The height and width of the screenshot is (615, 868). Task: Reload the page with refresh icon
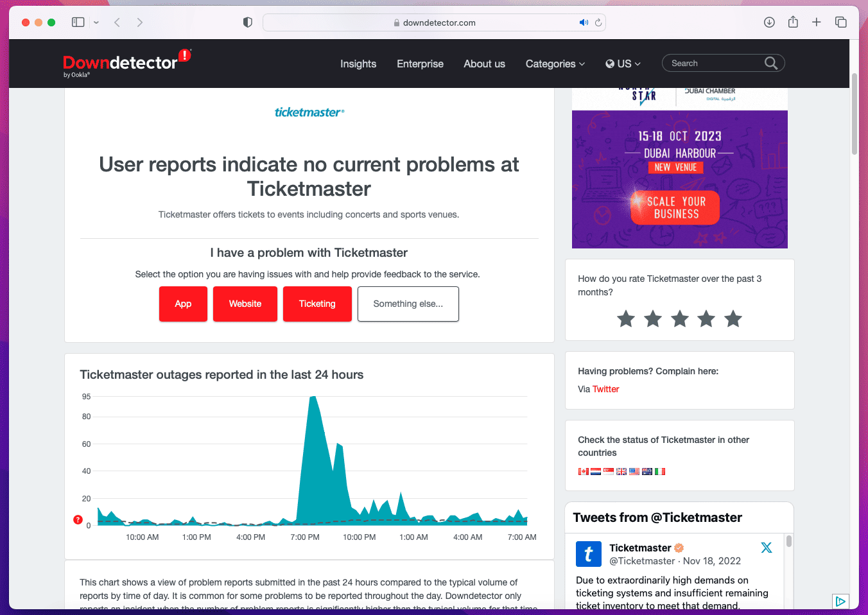(x=598, y=22)
